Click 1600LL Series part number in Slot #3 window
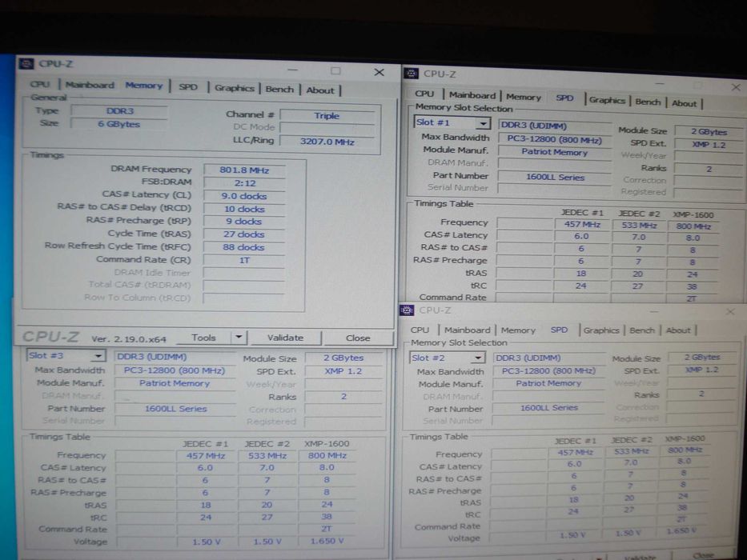This screenshot has width=747, height=560. point(175,409)
